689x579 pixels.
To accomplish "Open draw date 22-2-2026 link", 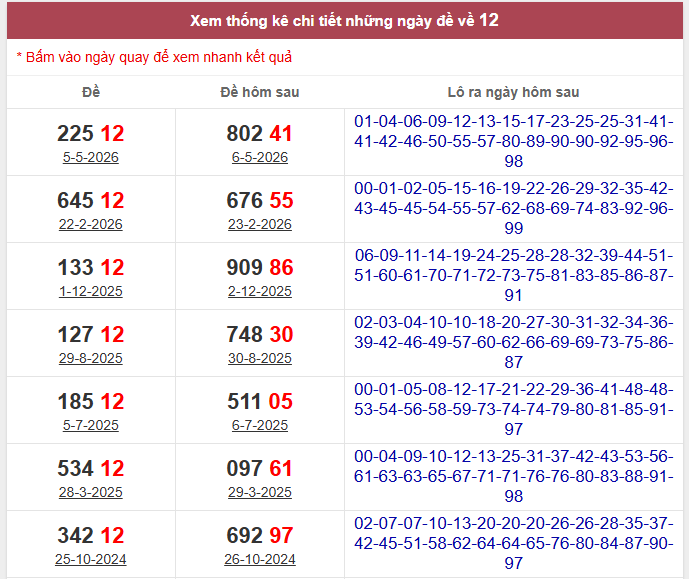I will pos(91,224).
